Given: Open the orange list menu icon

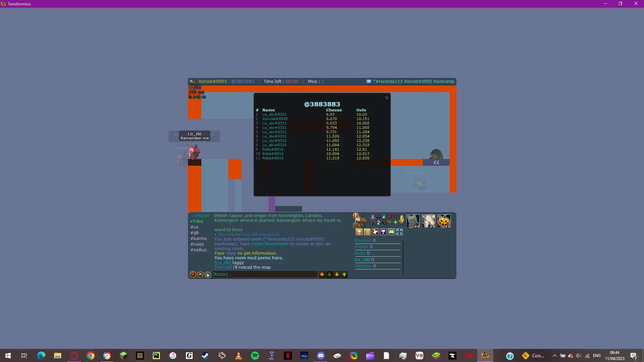Looking at the screenshot, I should pos(367,232).
